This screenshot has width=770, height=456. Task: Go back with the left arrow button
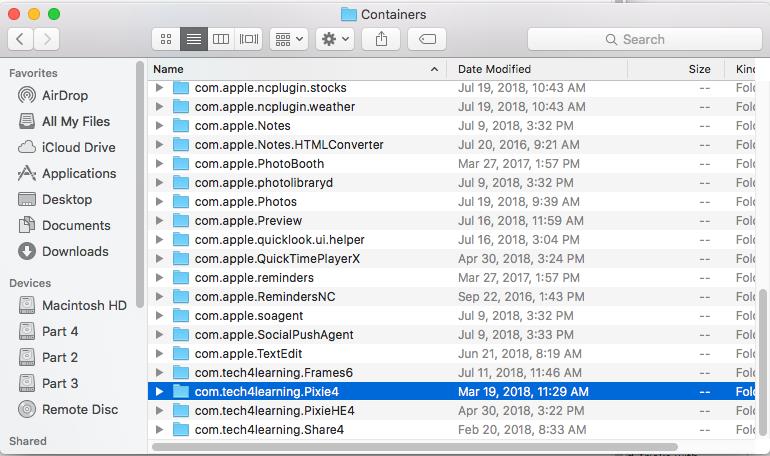pos(21,39)
